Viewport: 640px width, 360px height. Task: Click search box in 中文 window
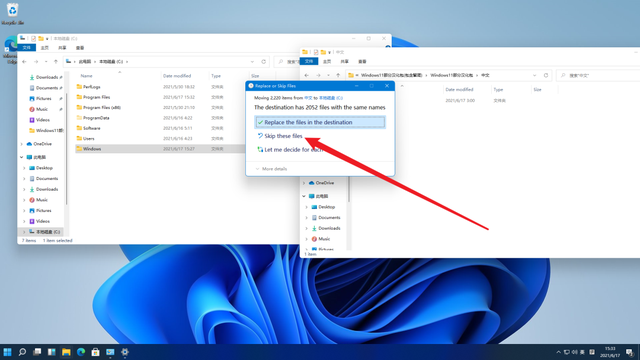point(598,75)
